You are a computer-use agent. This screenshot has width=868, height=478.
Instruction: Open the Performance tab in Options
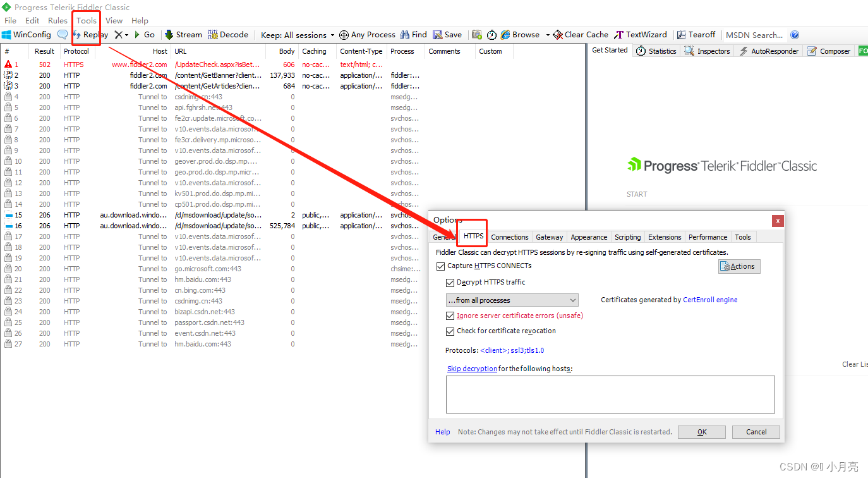click(x=708, y=237)
